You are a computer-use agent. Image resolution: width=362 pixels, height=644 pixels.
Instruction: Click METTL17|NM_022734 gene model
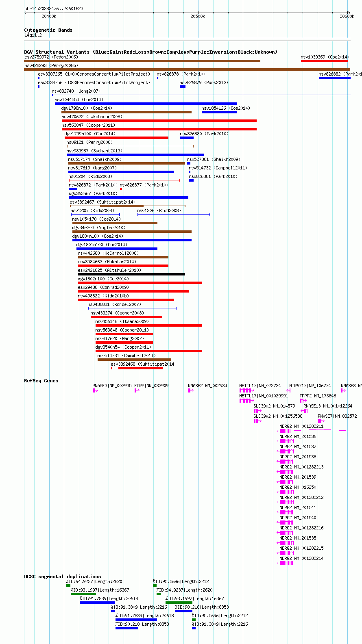[x=246, y=390]
